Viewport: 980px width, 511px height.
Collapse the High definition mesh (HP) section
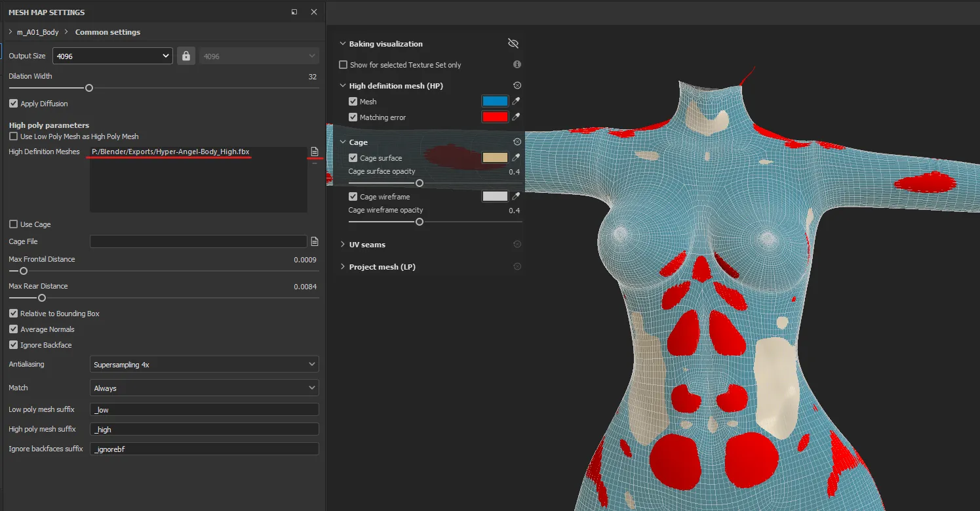click(342, 86)
